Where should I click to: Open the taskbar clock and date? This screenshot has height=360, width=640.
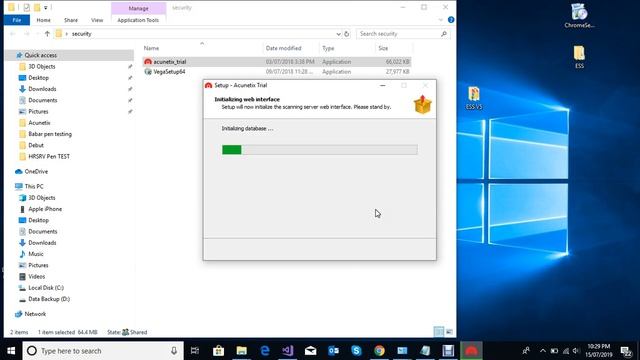click(599, 351)
